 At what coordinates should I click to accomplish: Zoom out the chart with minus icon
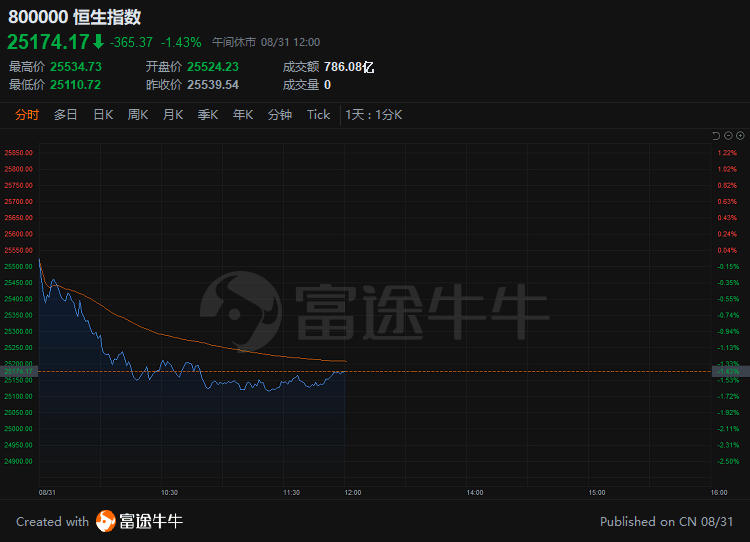(728, 136)
